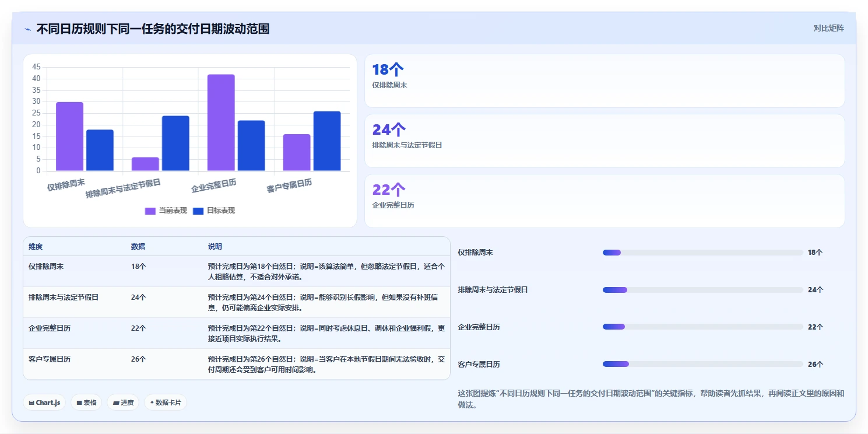The height and width of the screenshot is (434, 868).
Task: Click the 22个 data card
Action: point(605,201)
